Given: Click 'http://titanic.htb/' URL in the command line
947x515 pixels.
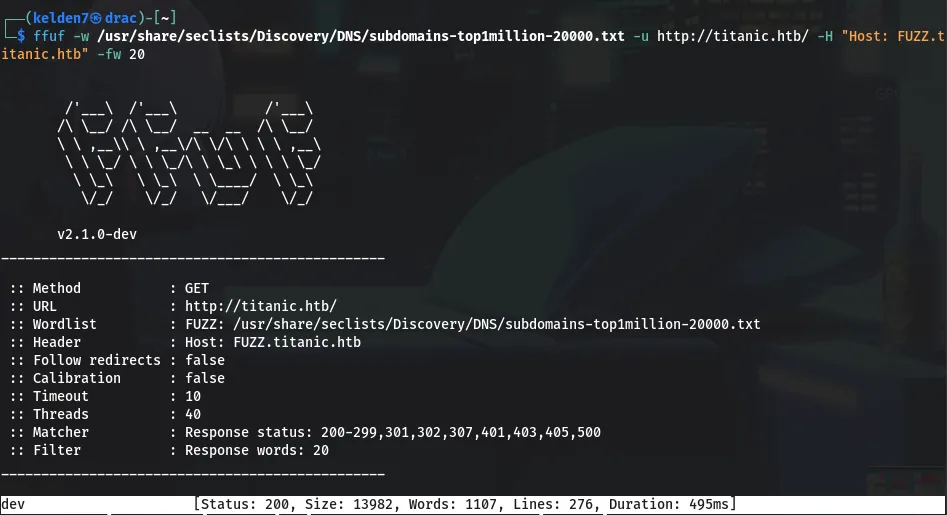Looking at the screenshot, I should point(733,36).
